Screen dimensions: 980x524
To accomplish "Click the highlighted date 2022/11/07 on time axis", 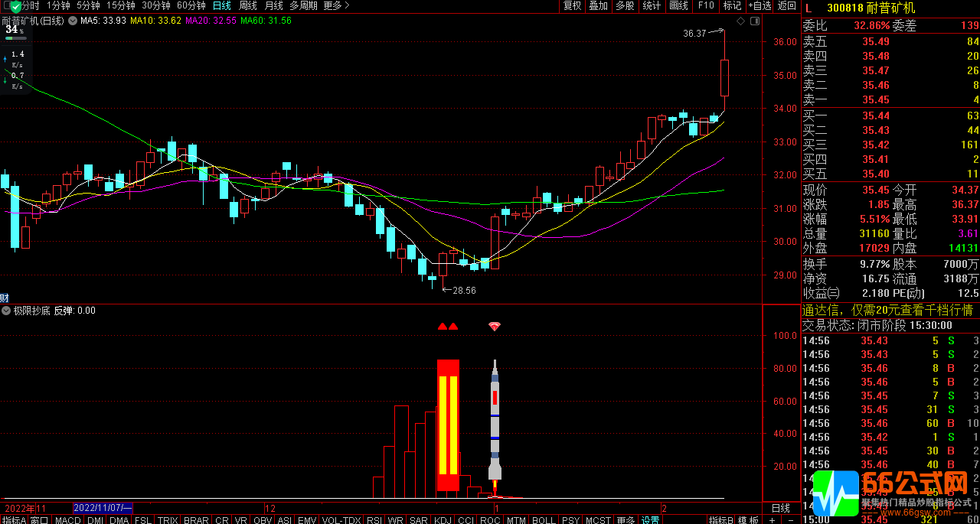I will (x=103, y=508).
